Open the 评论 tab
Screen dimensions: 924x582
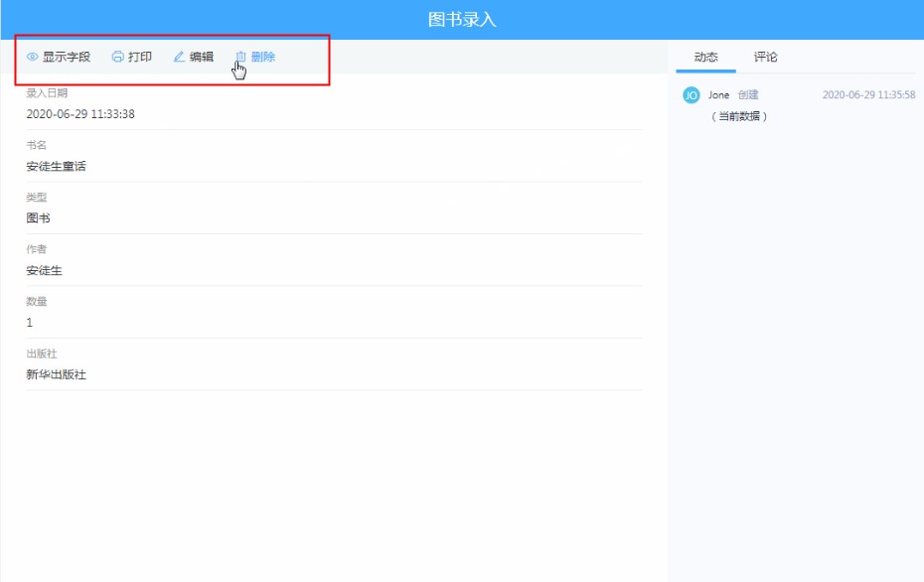click(x=765, y=58)
